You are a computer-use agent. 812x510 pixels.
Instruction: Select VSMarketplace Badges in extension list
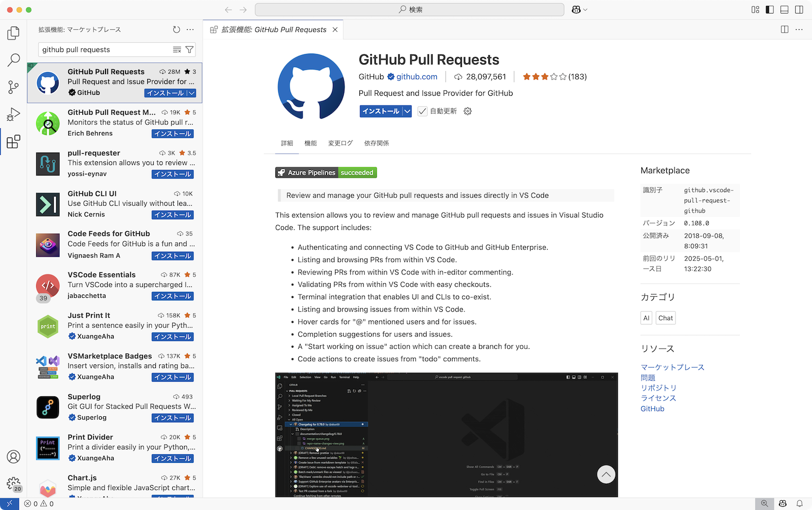pyautogui.click(x=115, y=367)
